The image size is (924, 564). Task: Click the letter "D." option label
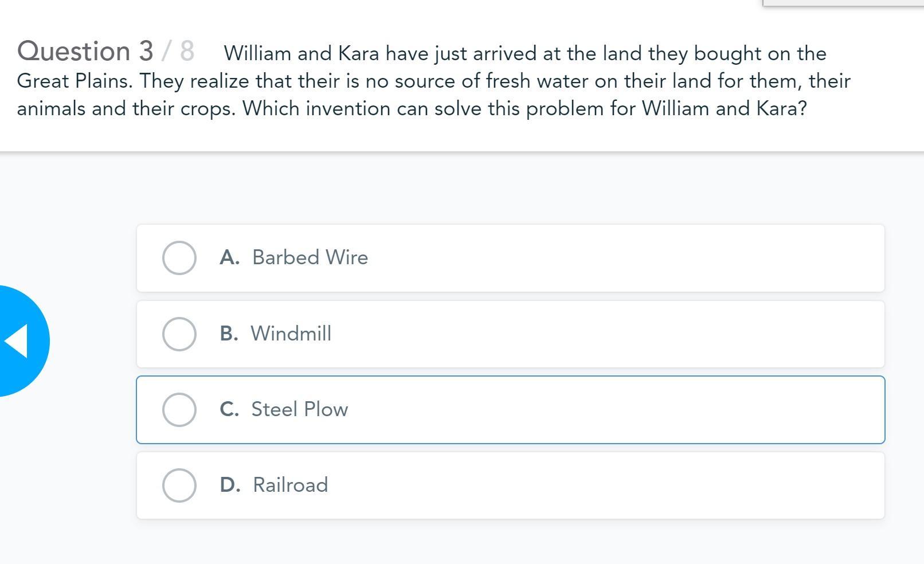coord(230,485)
